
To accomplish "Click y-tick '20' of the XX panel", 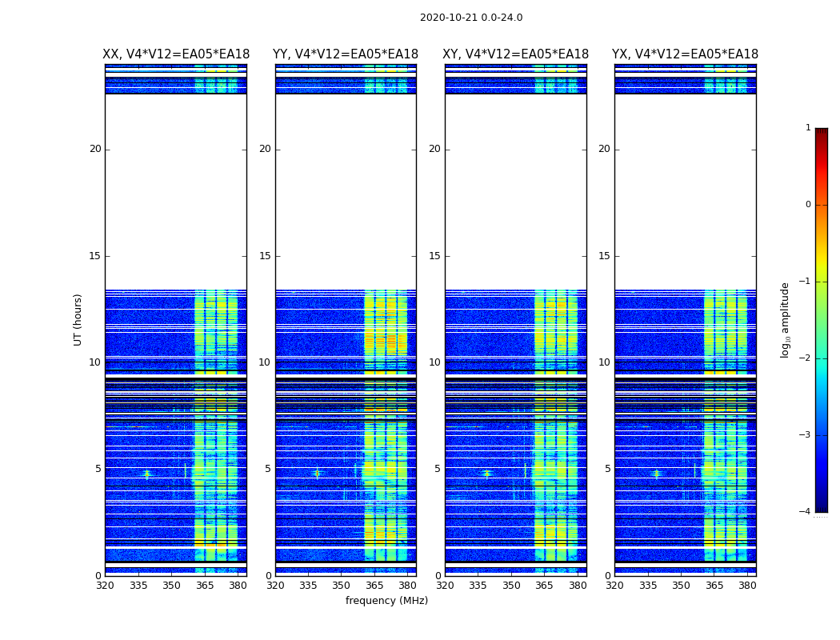I will click(95, 149).
